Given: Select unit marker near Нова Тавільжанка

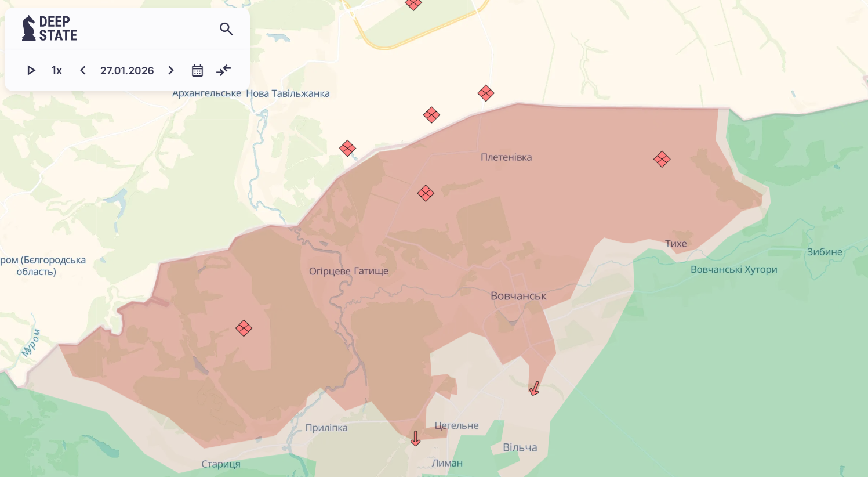Looking at the screenshot, I should click(x=347, y=148).
